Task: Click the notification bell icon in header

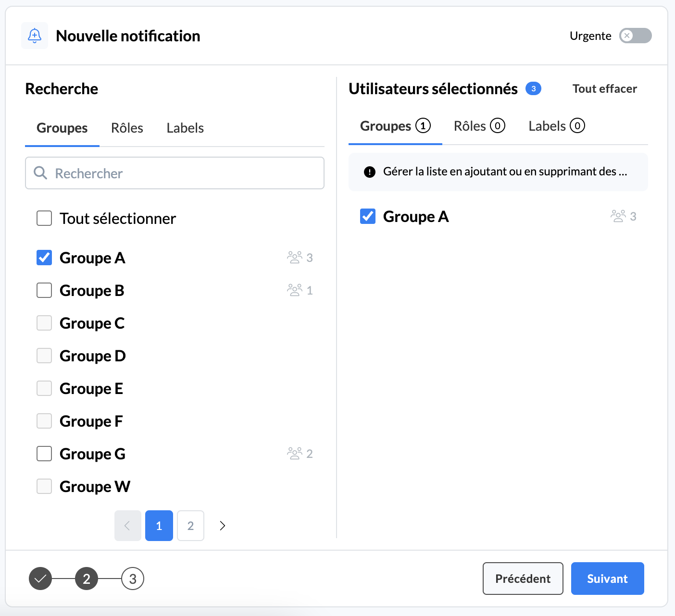Action: click(35, 36)
